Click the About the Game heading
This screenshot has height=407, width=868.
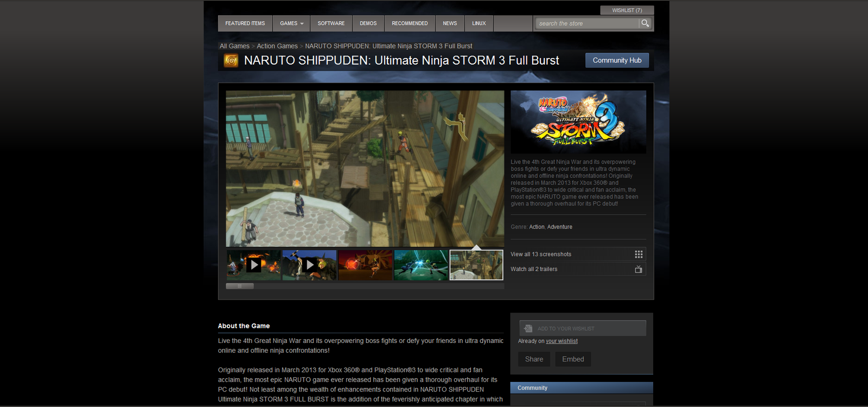pyautogui.click(x=244, y=326)
